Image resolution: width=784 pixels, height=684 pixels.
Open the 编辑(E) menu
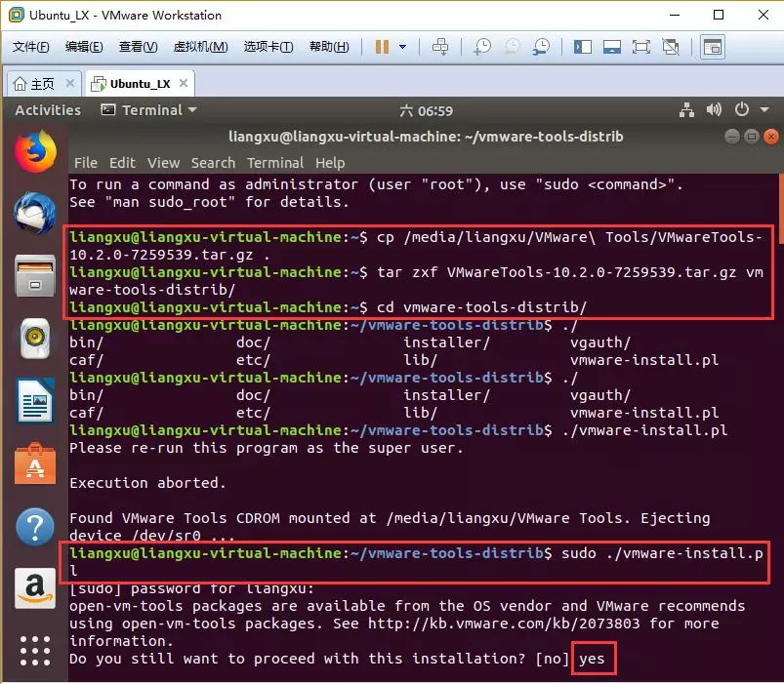click(x=84, y=47)
